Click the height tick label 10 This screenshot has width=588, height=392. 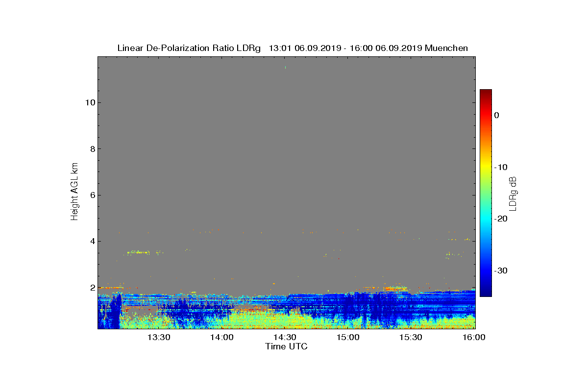tap(89, 102)
